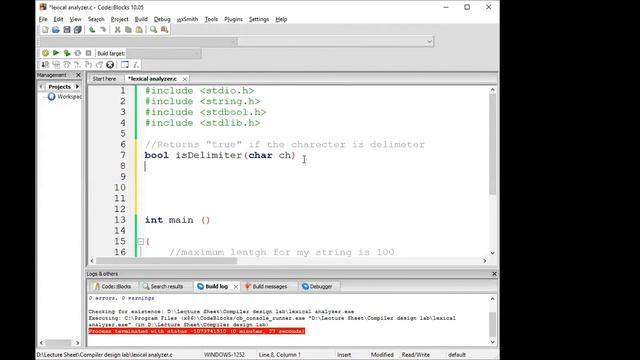Open the Search menu
Image resolution: width=640 pixels, height=360 pixels.
click(x=96, y=19)
